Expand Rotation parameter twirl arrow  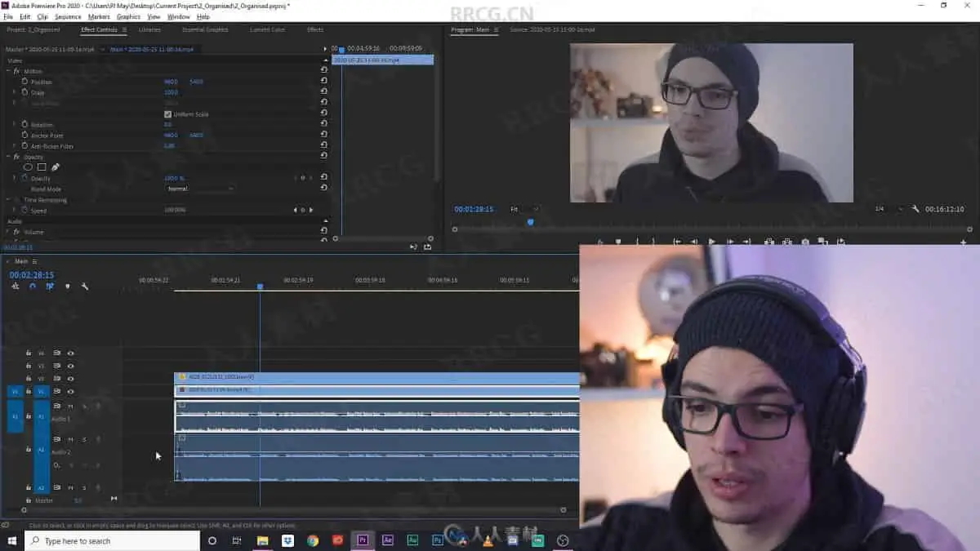pyautogui.click(x=15, y=124)
